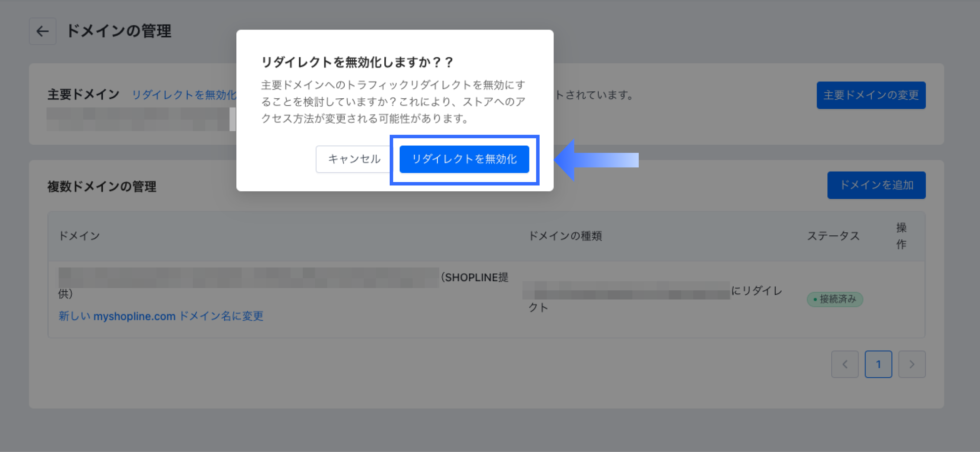Cancel the dialog with キャンセル button
The height and width of the screenshot is (452, 980).
click(354, 159)
